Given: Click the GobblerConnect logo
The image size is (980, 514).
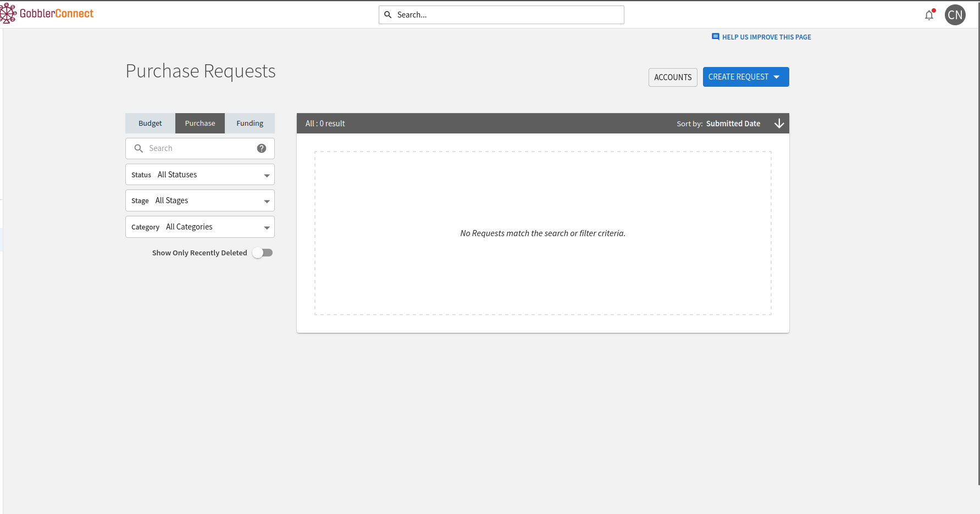Looking at the screenshot, I should (x=47, y=14).
